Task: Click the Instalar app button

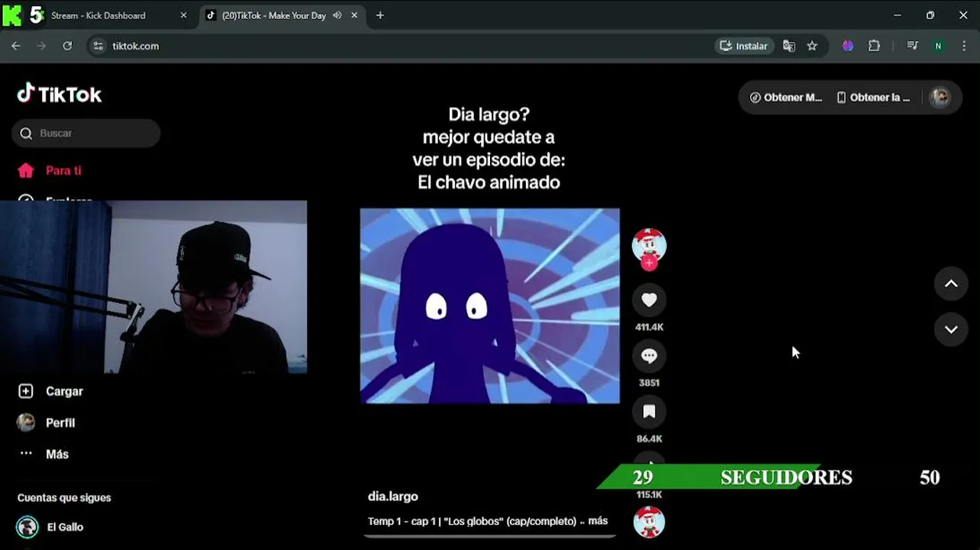Action: pos(745,46)
